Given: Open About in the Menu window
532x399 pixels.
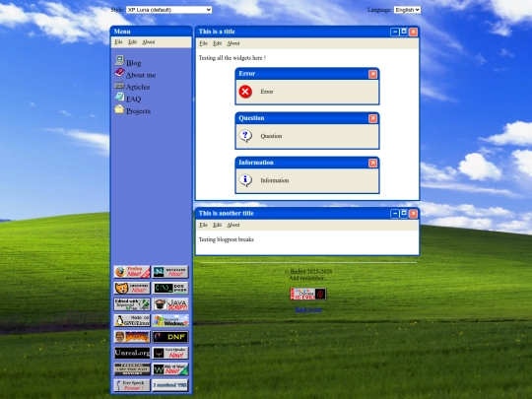Looking at the screenshot, I should [148, 42].
